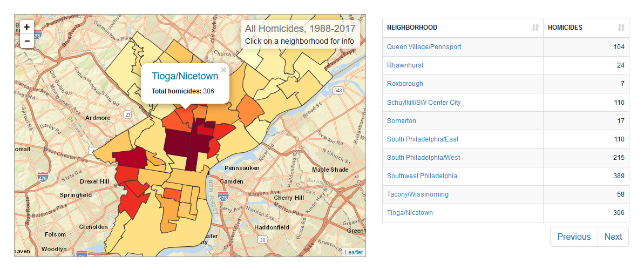Open South Philadelphia/West in table
Screen dimensions: 644x270
pos(423,157)
